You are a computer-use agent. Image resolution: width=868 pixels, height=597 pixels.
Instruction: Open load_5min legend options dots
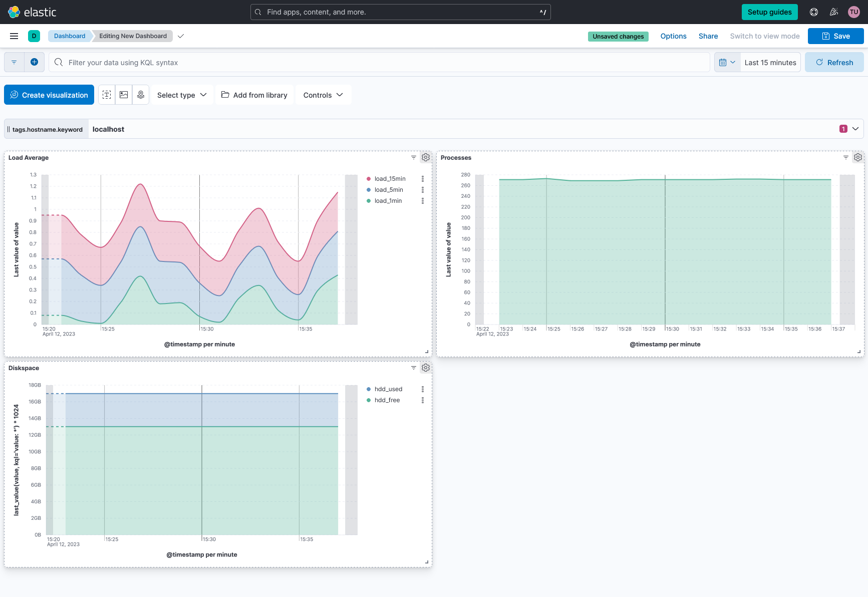click(x=423, y=190)
